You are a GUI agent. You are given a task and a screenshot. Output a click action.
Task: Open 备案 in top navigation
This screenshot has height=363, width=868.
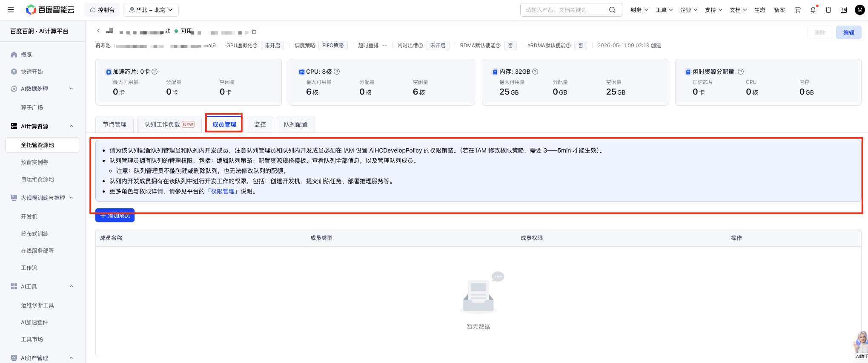pos(779,10)
